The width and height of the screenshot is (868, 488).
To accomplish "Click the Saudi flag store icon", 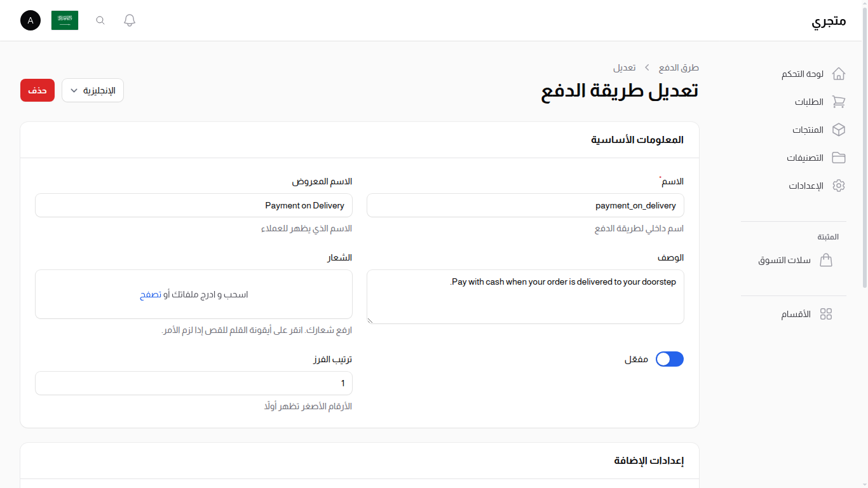I will (64, 20).
